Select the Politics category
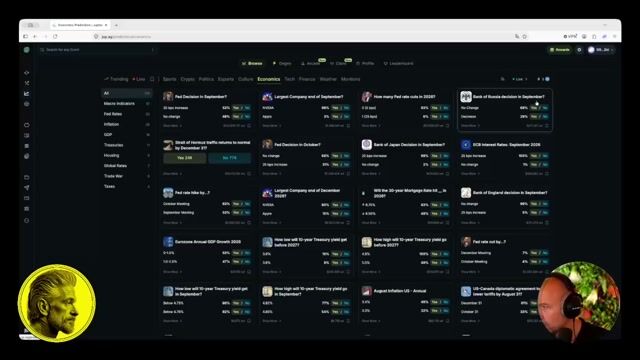Viewport: 640px width, 360px height. [x=206, y=79]
